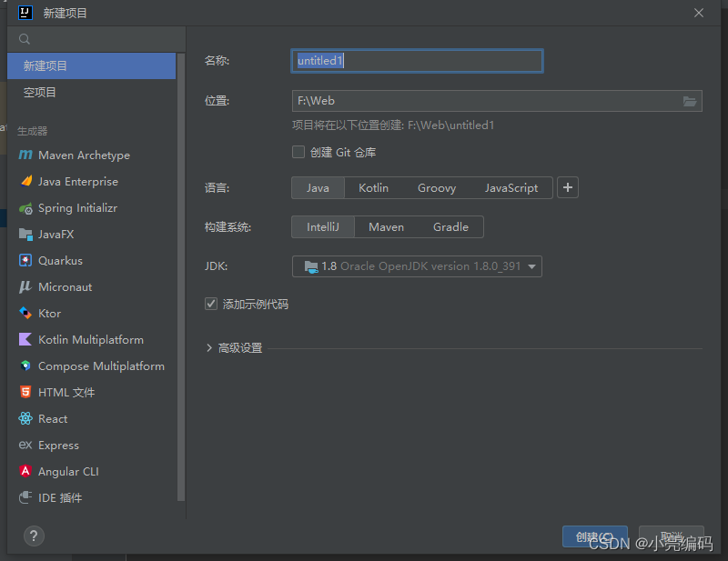Open Kotlin Multiplatform generator entry

click(92, 340)
